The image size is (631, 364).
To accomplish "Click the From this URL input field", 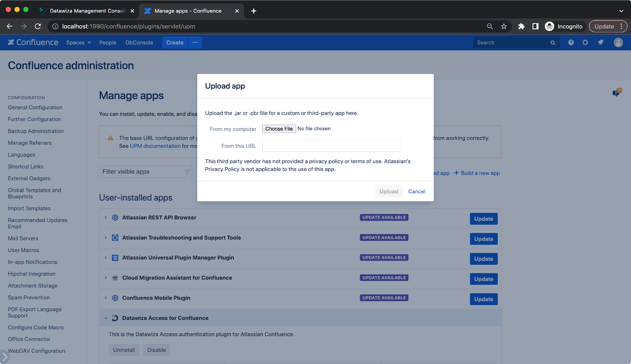I will 331,146.
